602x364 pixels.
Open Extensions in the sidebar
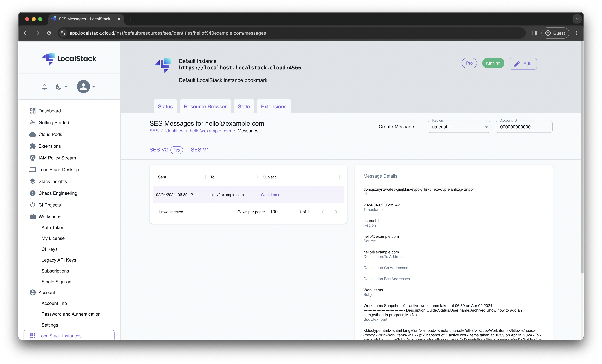click(x=50, y=146)
